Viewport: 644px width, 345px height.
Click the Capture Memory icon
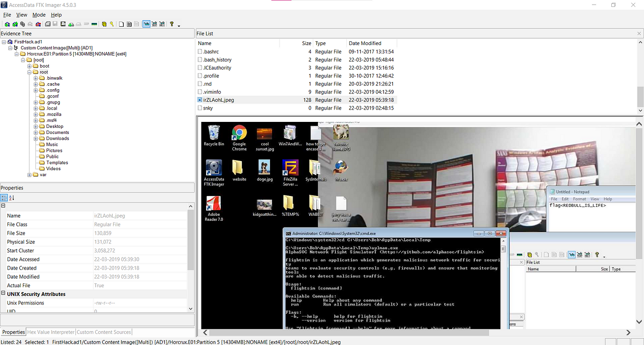(94, 24)
